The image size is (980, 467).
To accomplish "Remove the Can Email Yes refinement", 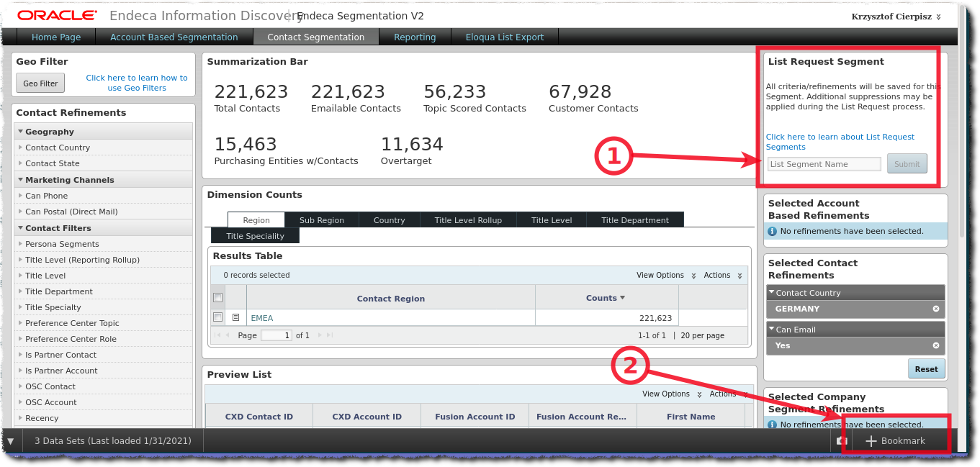I will 936,345.
